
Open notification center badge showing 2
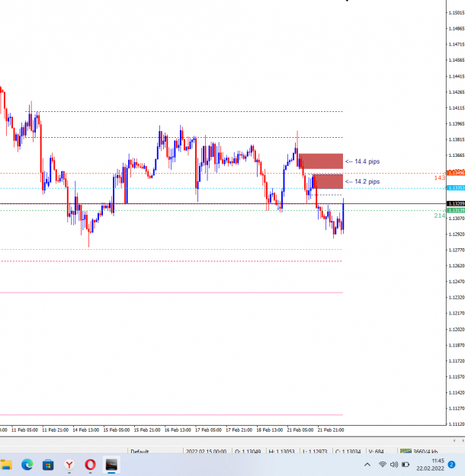[x=451, y=465]
